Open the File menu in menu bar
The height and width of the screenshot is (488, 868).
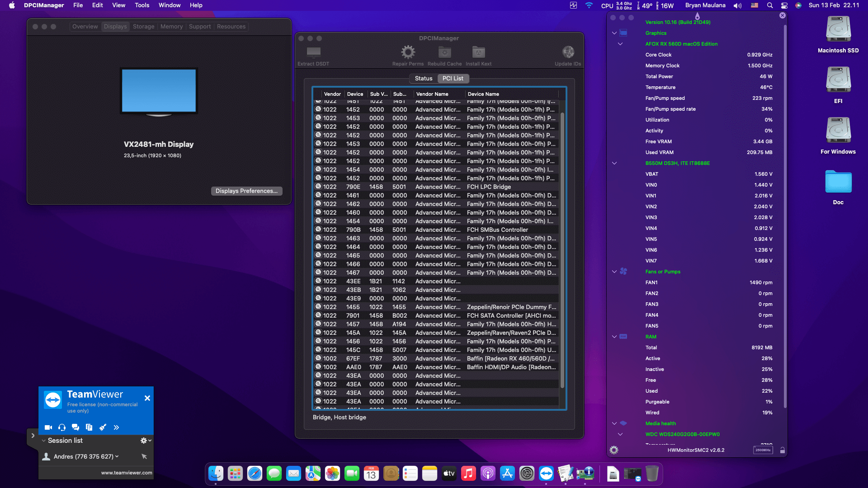point(78,5)
